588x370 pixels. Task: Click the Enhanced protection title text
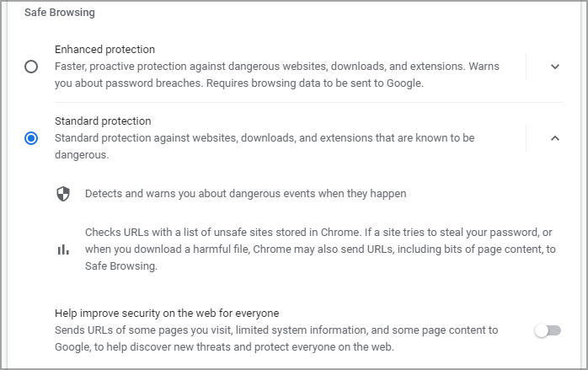pyautogui.click(x=104, y=50)
